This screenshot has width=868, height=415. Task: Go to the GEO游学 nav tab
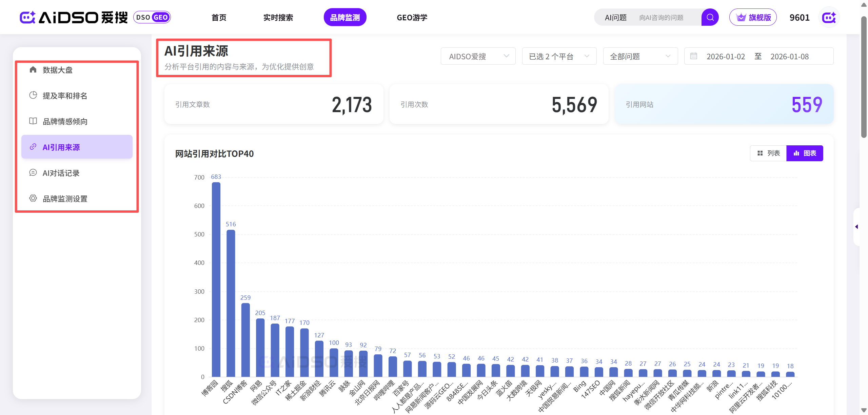[x=412, y=17]
